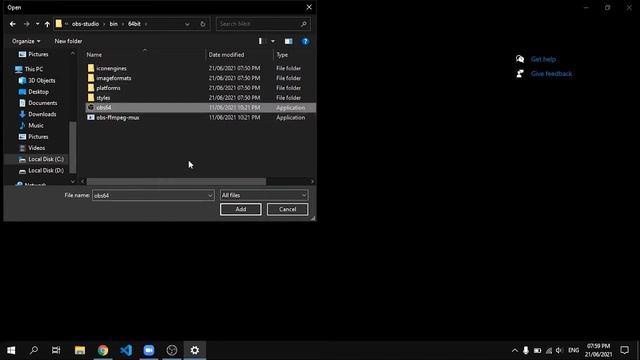Image resolution: width=640 pixels, height=360 pixels.
Task: Click bin in the address path
Action: [113, 24]
